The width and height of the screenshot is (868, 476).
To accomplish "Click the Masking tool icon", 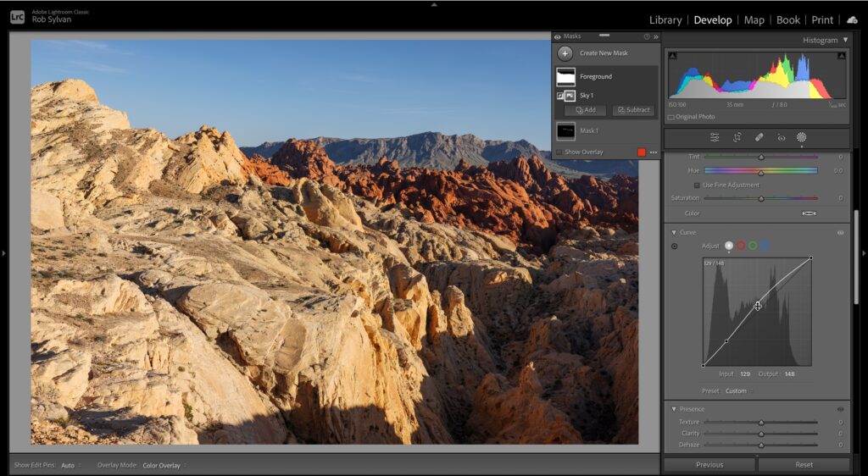I will [x=801, y=137].
